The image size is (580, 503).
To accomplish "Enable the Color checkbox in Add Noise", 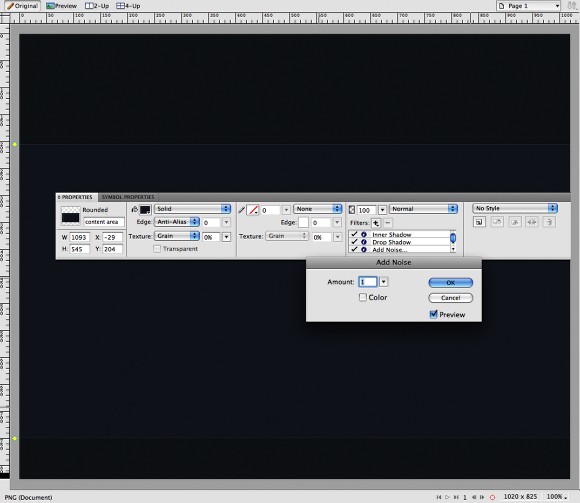I will (363, 297).
